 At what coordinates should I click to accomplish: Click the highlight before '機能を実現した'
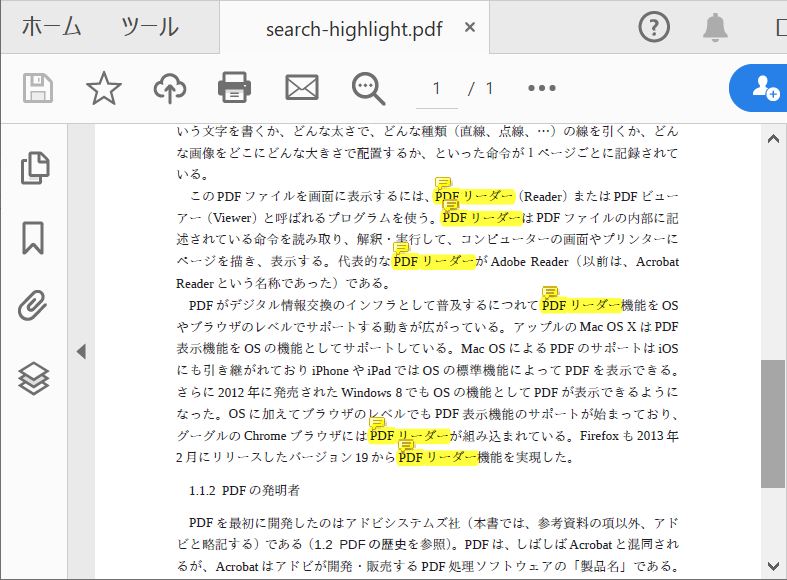pos(437,457)
